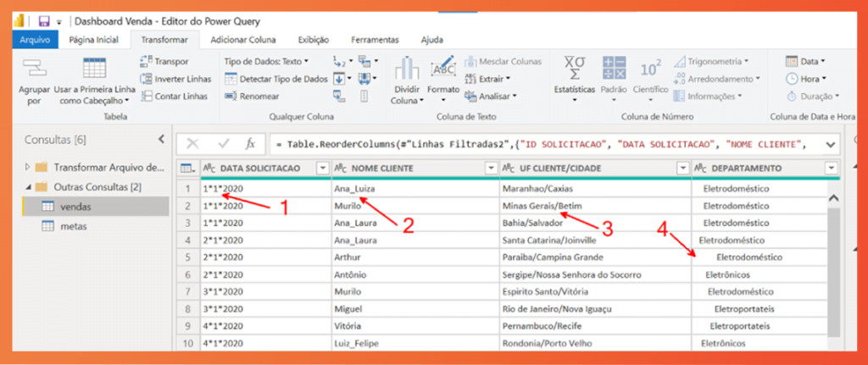Open the Informações dropdown
This screenshot has width=868, height=365.
[x=708, y=97]
